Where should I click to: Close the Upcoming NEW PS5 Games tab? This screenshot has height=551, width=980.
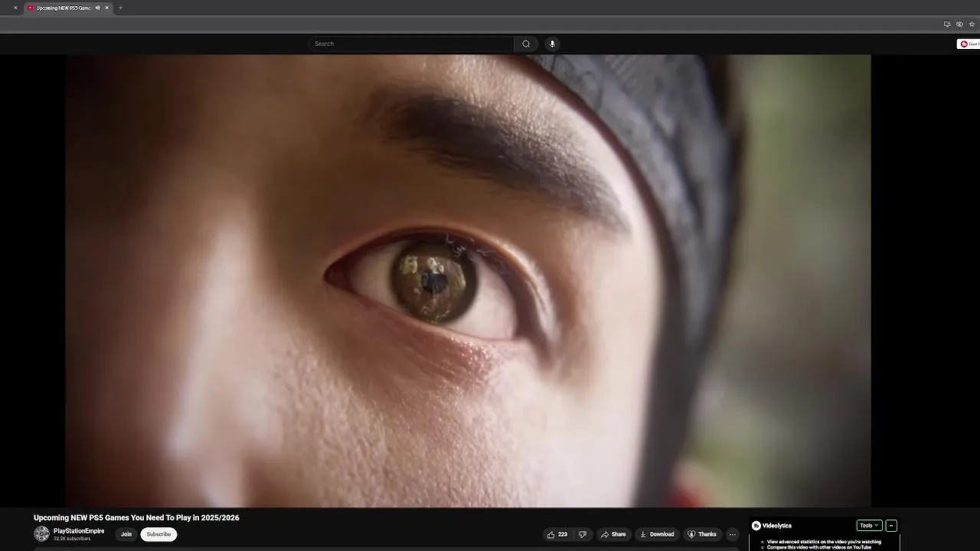pyautogui.click(x=107, y=8)
